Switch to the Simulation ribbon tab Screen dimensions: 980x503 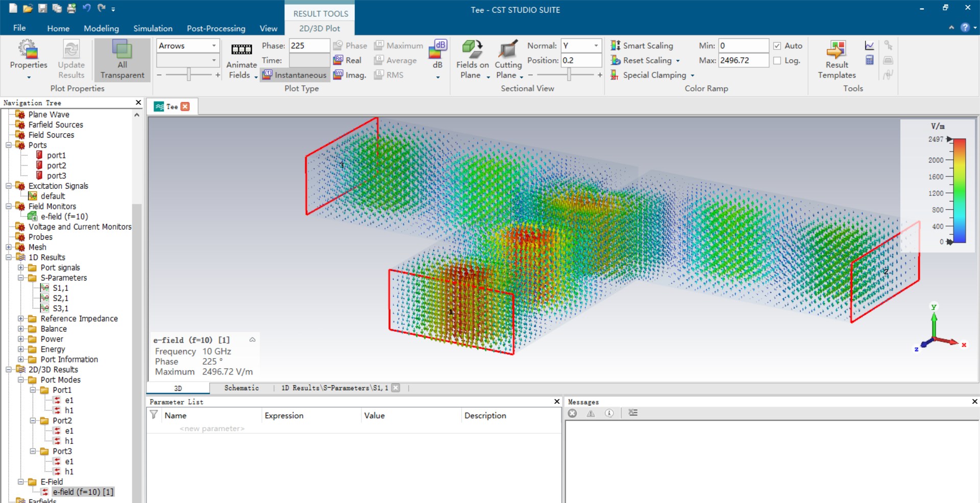153,29
